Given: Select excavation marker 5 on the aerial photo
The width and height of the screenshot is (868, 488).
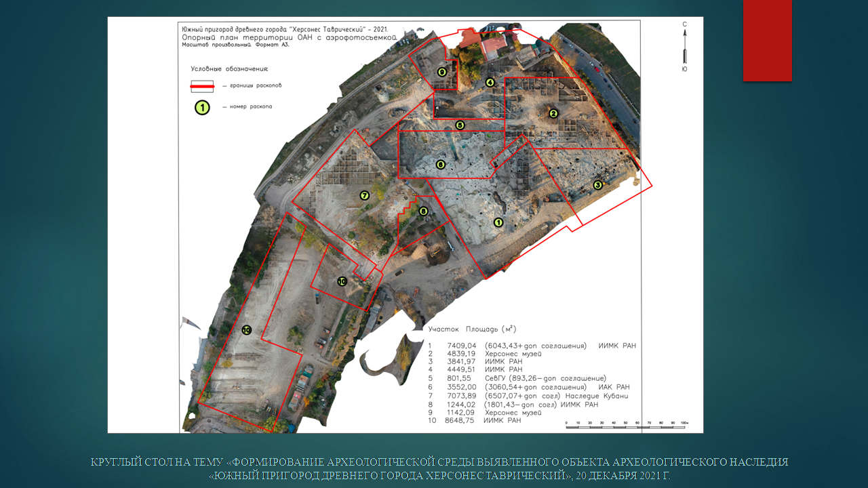Looking at the screenshot, I should click(460, 125).
